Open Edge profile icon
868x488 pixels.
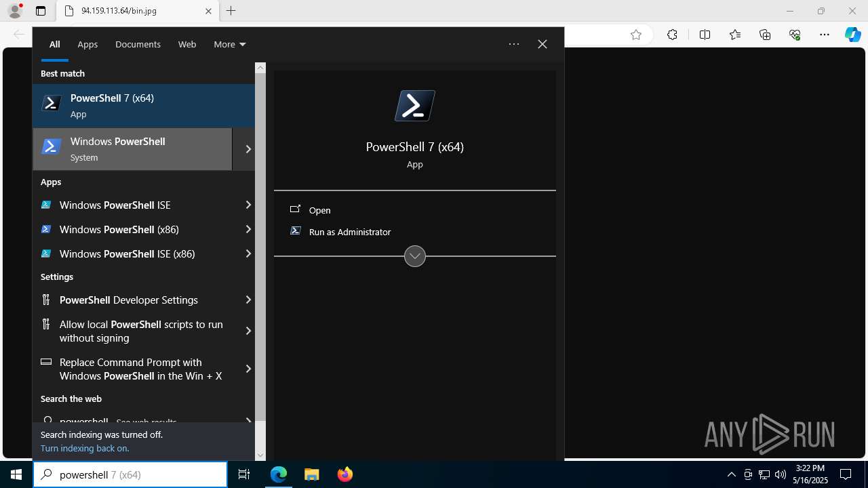click(15, 11)
